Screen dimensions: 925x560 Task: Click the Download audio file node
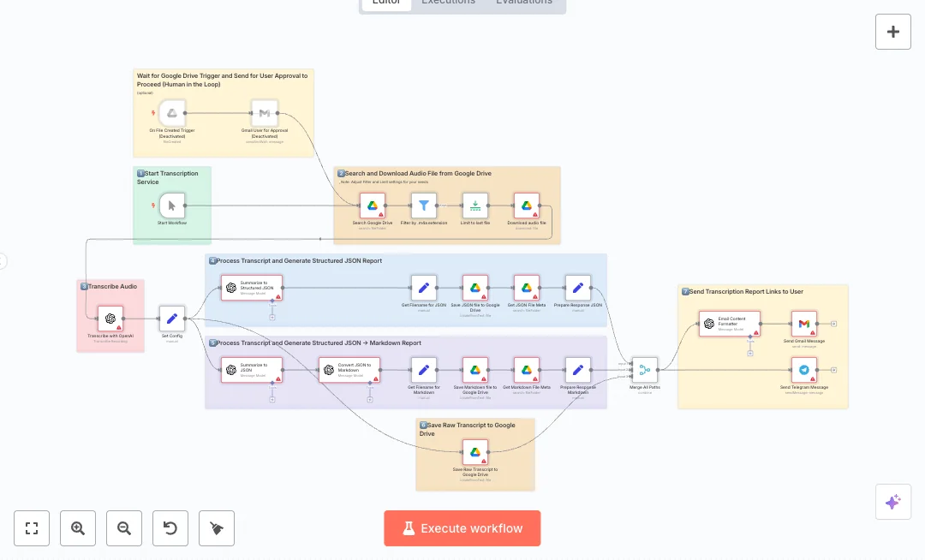[527, 206]
